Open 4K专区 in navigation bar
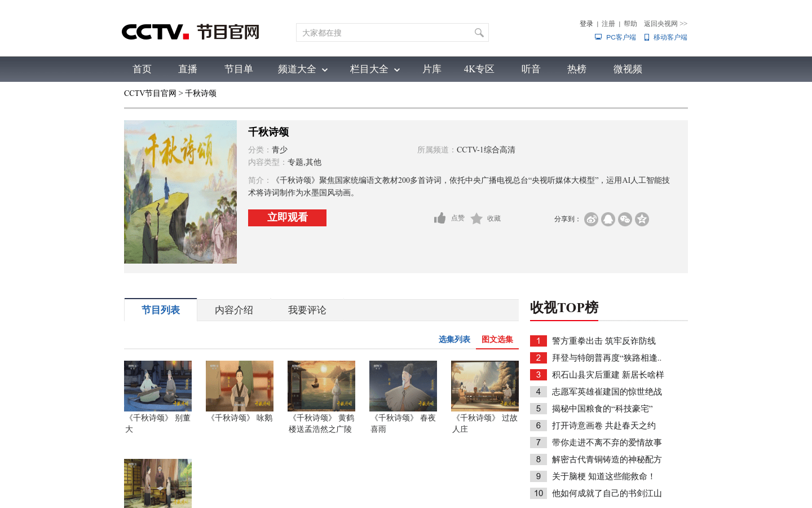Viewport: 812px width, 508px height. (479, 69)
